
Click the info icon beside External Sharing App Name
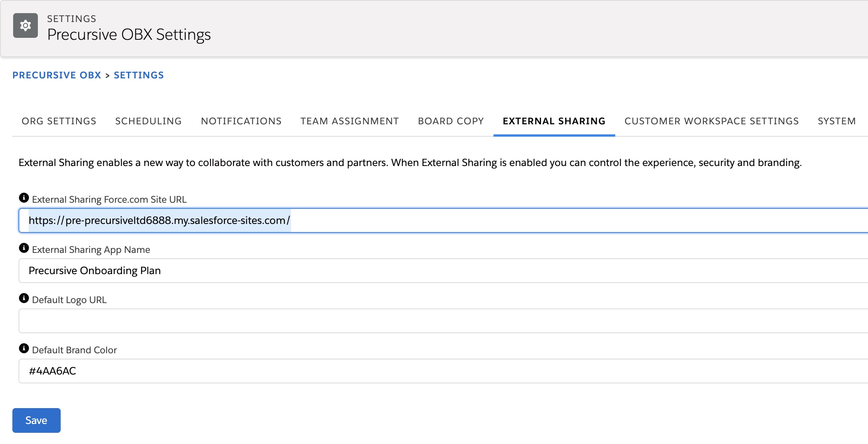pos(24,247)
